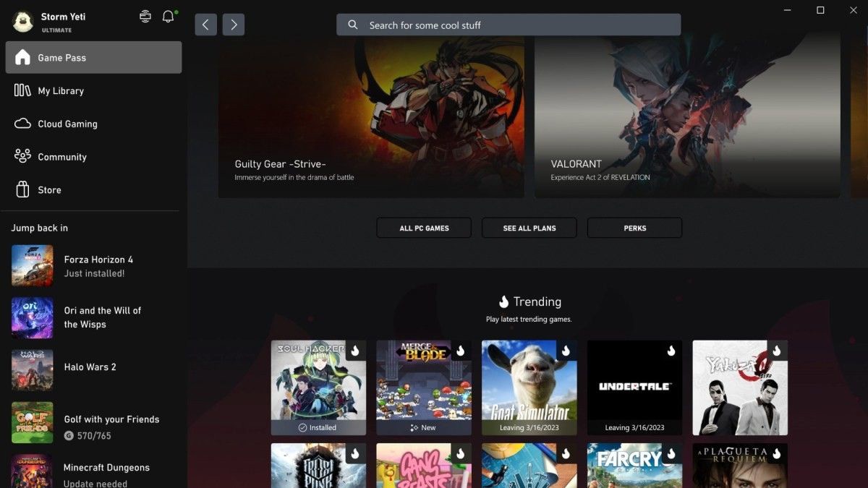Open the Storm Yeti profile avatar
Viewport: 868px width, 488px height.
click(23, 22)
